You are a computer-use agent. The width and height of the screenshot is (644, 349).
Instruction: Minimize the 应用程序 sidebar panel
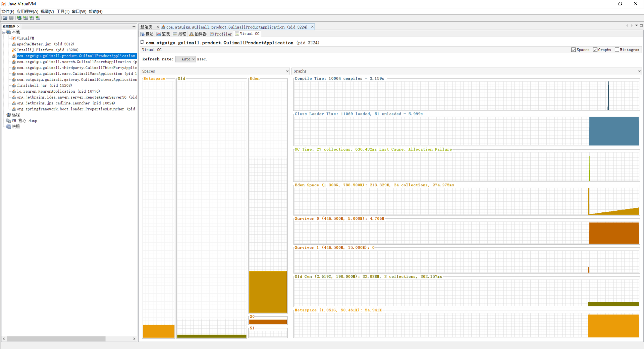134,27
